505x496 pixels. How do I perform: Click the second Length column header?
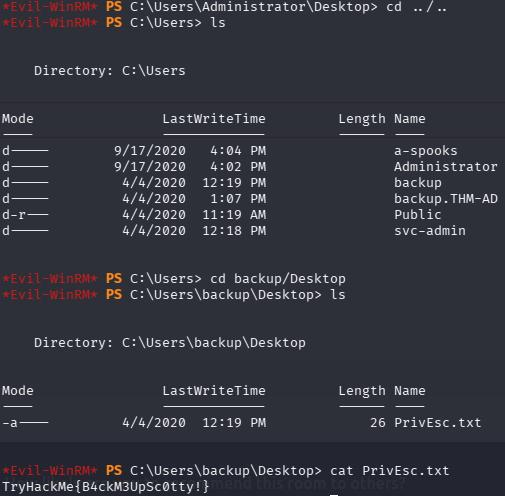(362, 391)
